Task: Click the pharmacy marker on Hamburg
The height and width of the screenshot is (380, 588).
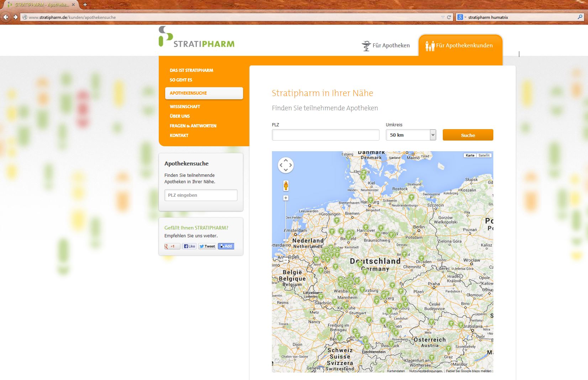Action: pyautogui.click(x=371, y=200)
